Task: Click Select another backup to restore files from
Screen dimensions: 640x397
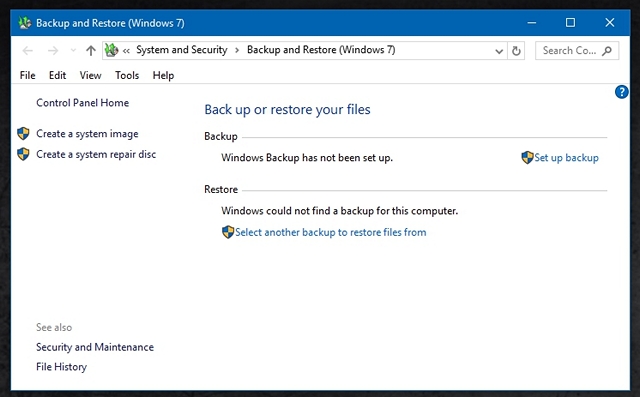Action: click(331, 232)
